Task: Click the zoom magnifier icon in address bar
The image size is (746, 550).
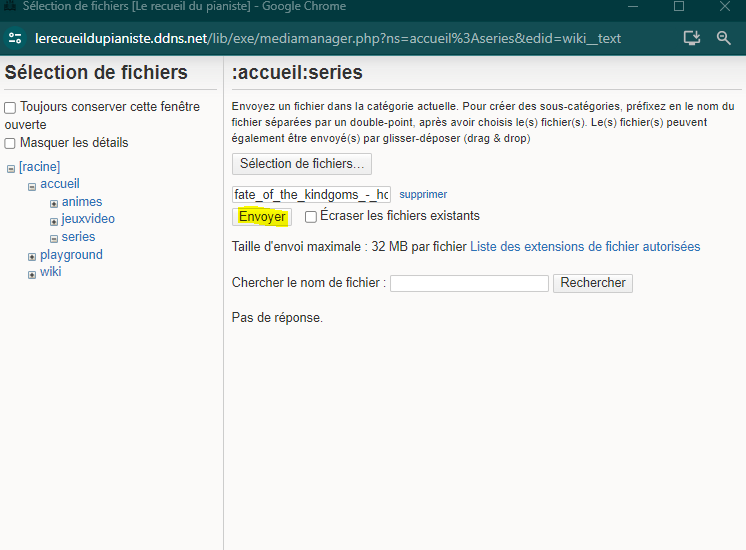Action: 724,38
